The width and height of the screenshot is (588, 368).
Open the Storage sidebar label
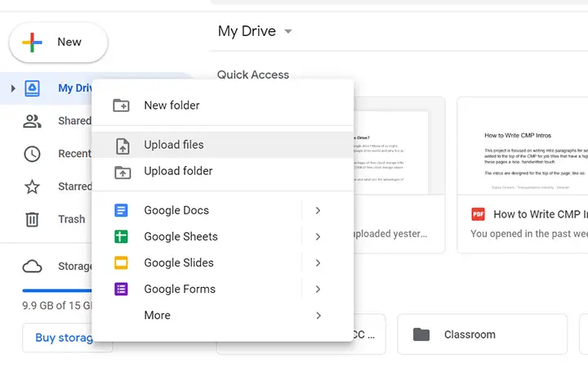pos(74,267)
